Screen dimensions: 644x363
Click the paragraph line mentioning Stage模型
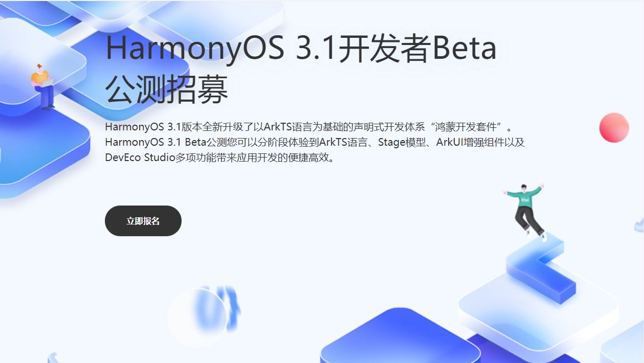(315, 142)
